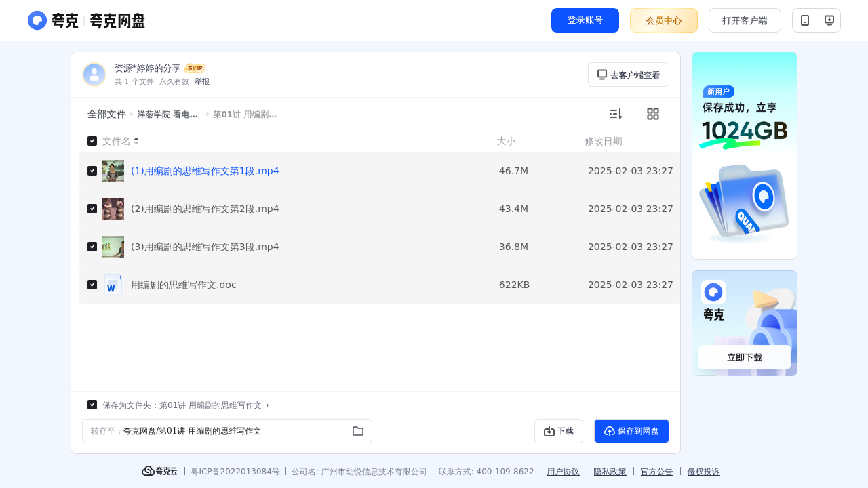Uncheck the 第2段.mp4 file checkbox

pyautogui.click(x=92, y=209)
